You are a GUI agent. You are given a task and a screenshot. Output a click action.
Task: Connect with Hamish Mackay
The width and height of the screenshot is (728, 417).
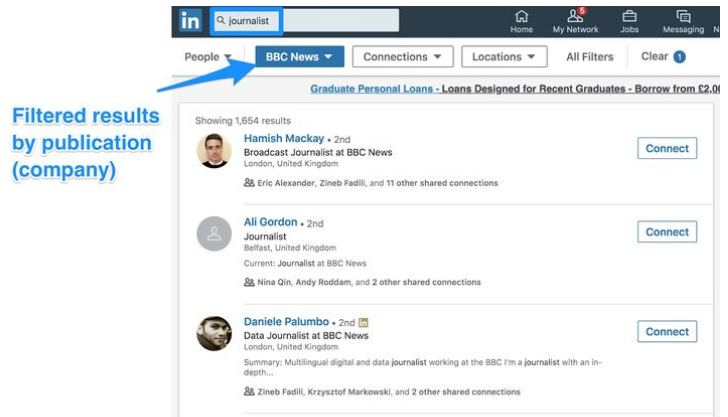click(667, 148)
